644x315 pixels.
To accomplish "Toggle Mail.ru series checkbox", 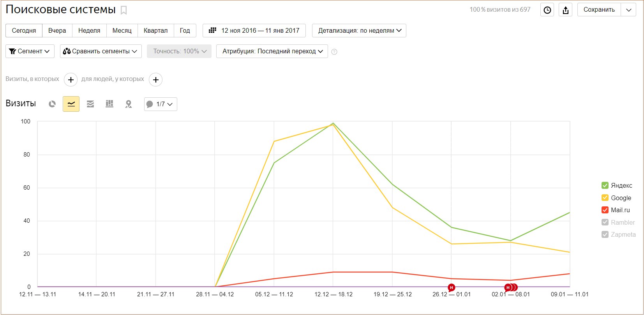I will pyautogui.click(x=605, y=210).
